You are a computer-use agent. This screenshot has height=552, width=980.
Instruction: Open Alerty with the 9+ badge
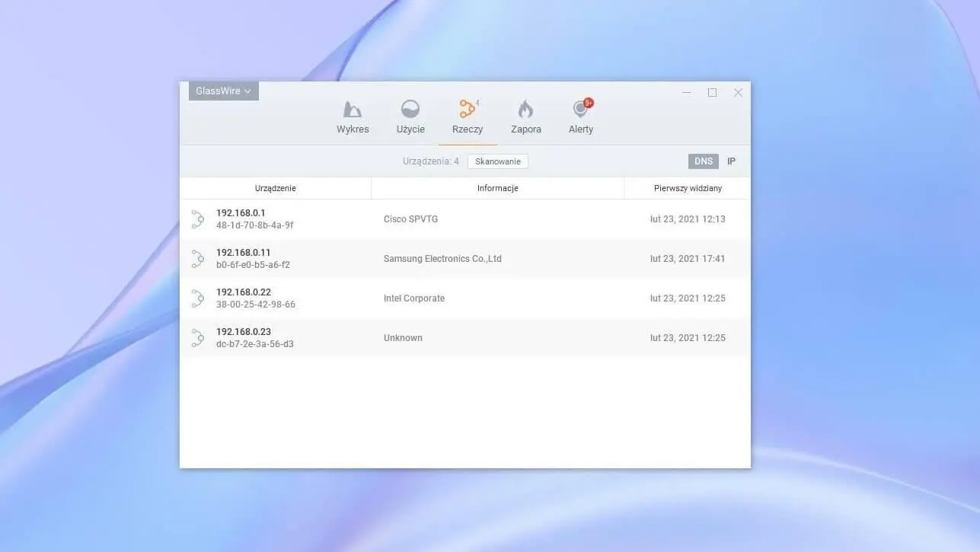click(581, 110)
